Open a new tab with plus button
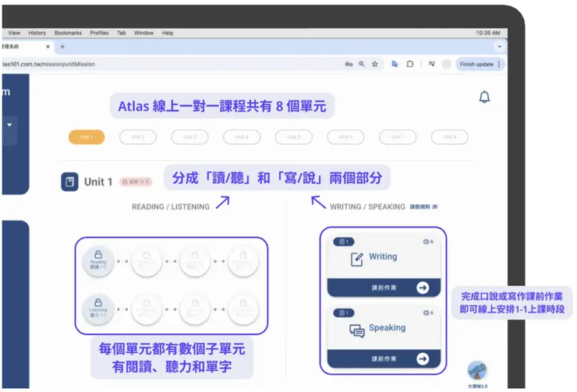Viewport: 577px width, 392px height. click(x=62, y=47)
